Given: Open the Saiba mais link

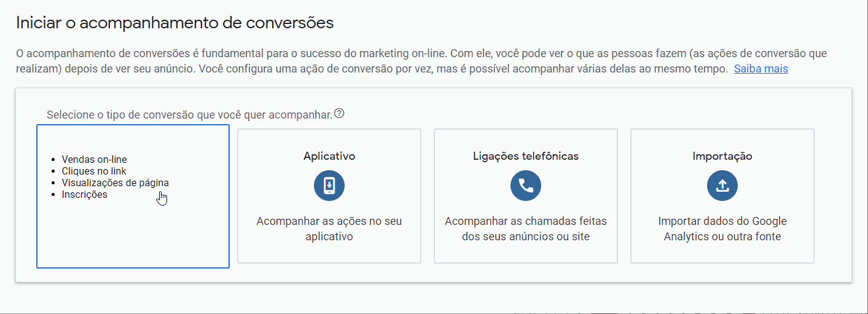Looking at the screenshot, I should (760, 69).
